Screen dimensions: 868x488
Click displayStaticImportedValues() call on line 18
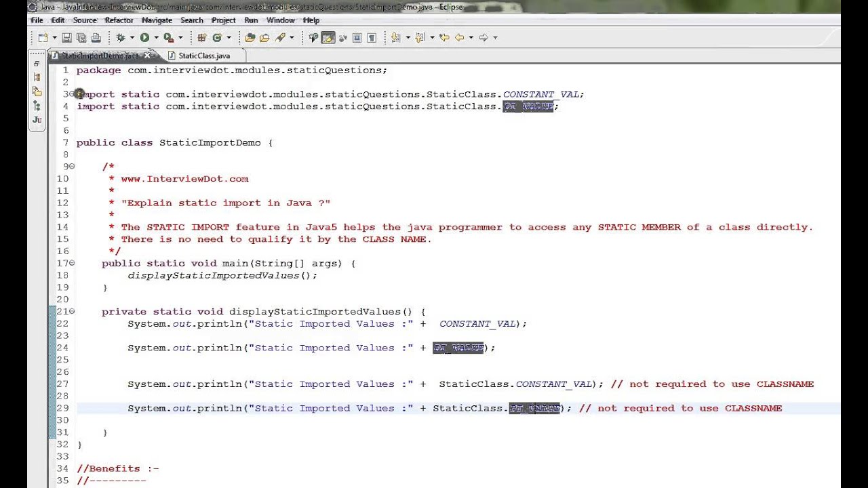[x=222, y=275]
